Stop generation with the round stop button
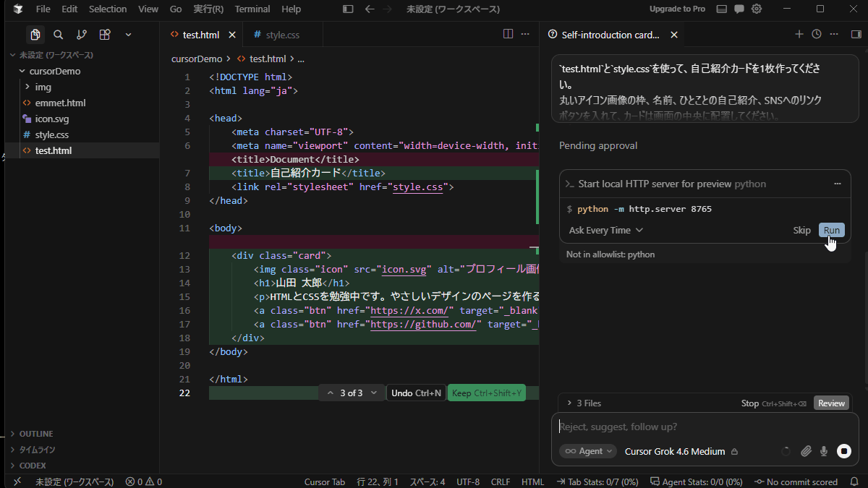This screenshot has height=488, width=868. click(844, 451)
